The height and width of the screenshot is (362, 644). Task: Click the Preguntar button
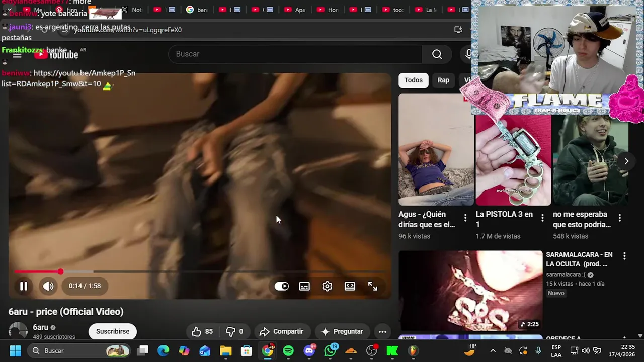tap(342, 331)
